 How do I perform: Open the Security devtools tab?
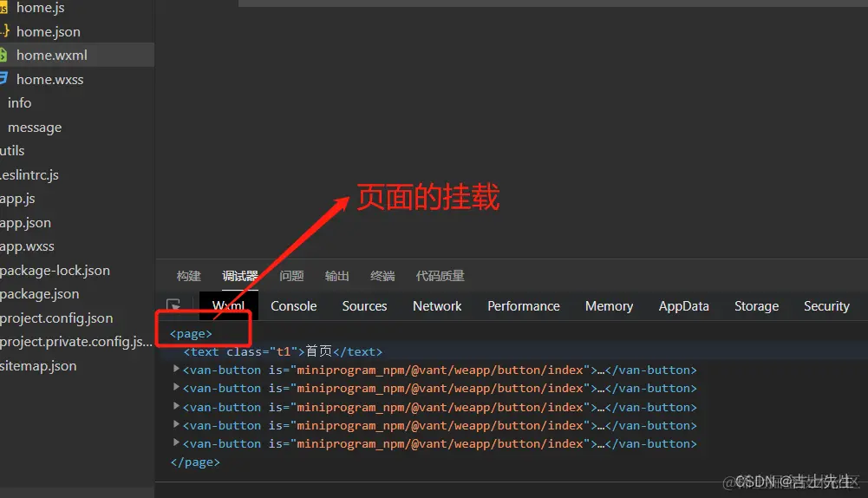(826, 306)
